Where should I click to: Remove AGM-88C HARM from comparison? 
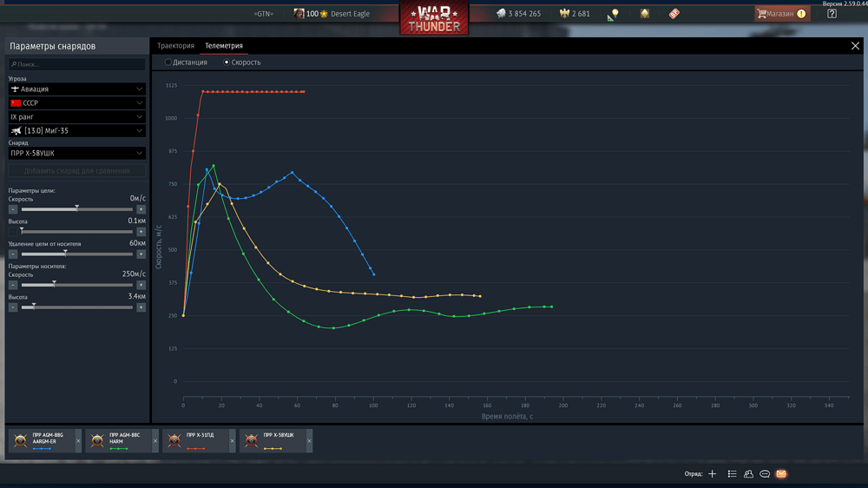[155, 441]
